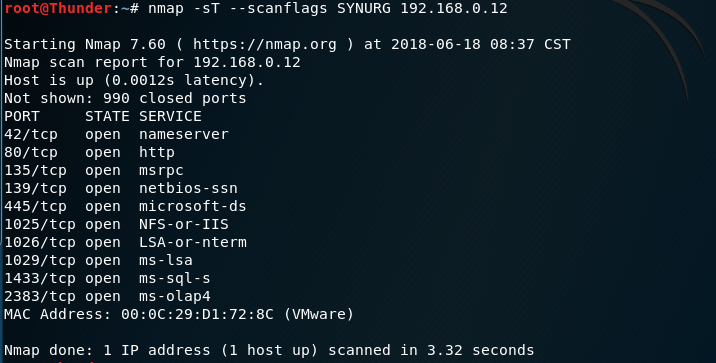Select the 42/tcp nameserver row
The height and width of the screenshot is (363, 716).
tap(116, 134)
